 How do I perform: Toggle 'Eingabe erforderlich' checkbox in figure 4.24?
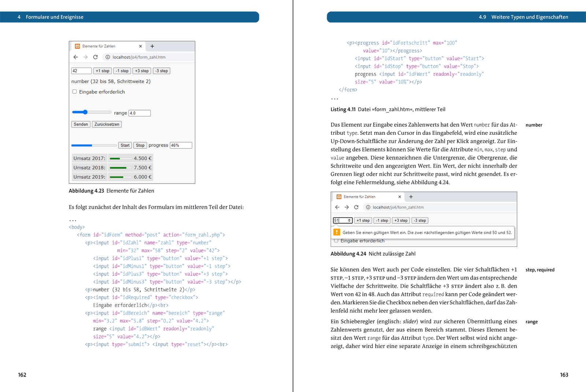click(336, 241)
